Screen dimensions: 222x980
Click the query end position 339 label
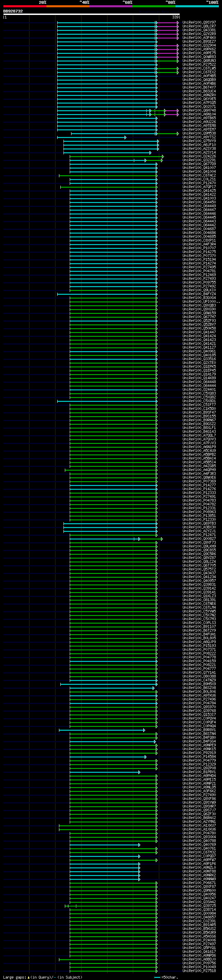click(175, 17)
